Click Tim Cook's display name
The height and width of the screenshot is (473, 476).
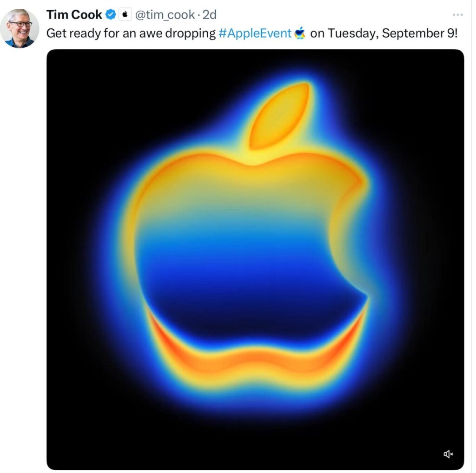(74, 14)
